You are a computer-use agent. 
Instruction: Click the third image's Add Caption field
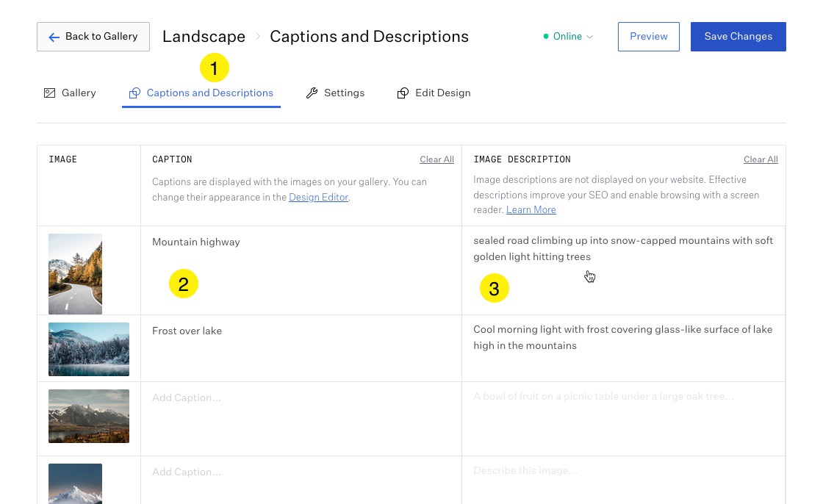click(x=187, y=398)
